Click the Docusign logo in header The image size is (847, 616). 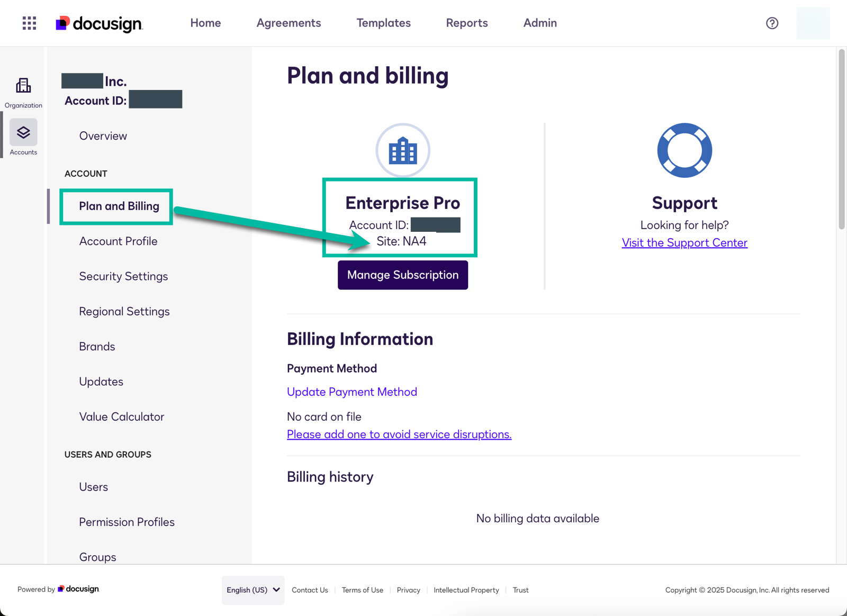(x=100, y=23)
